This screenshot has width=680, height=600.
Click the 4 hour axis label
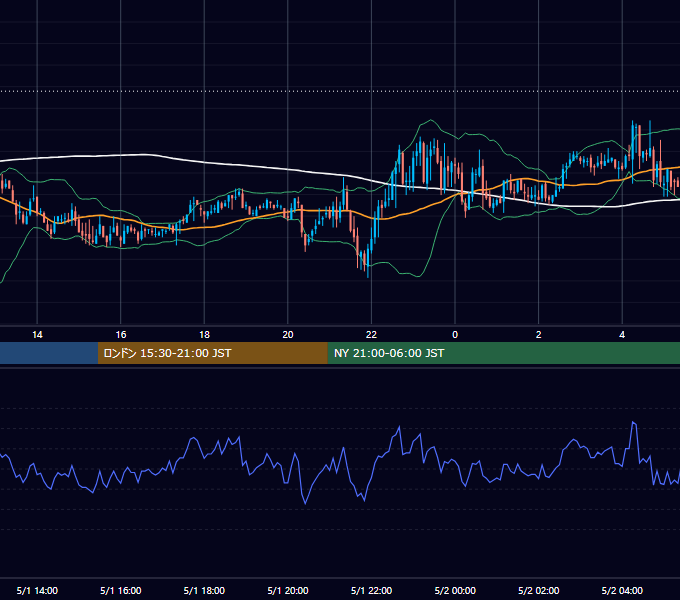(x=622, y=335)
